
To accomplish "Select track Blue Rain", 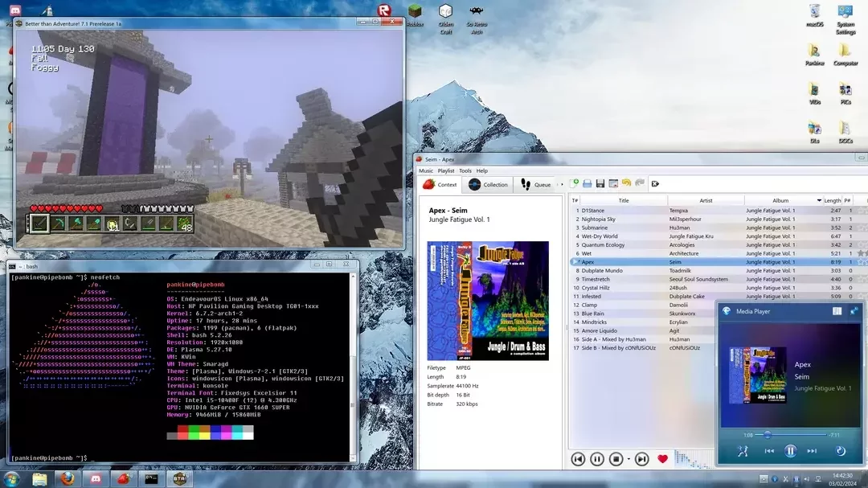I will click(x=642, y=314).
